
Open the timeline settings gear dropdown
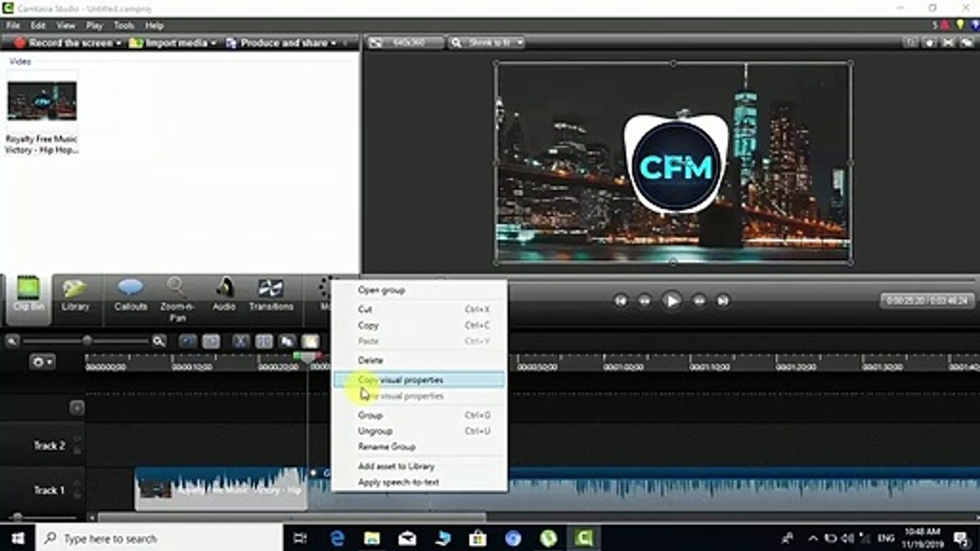41,361
